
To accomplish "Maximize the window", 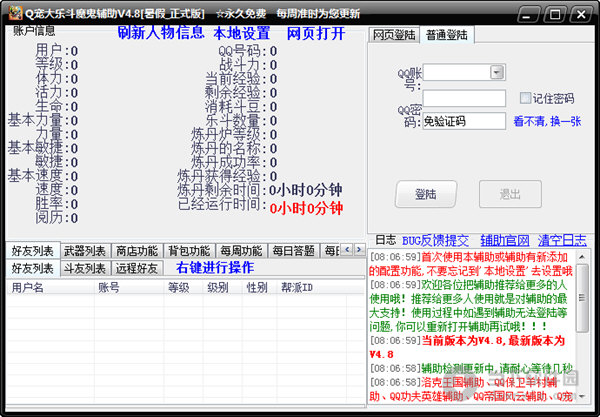I will (x=555, y=15).
